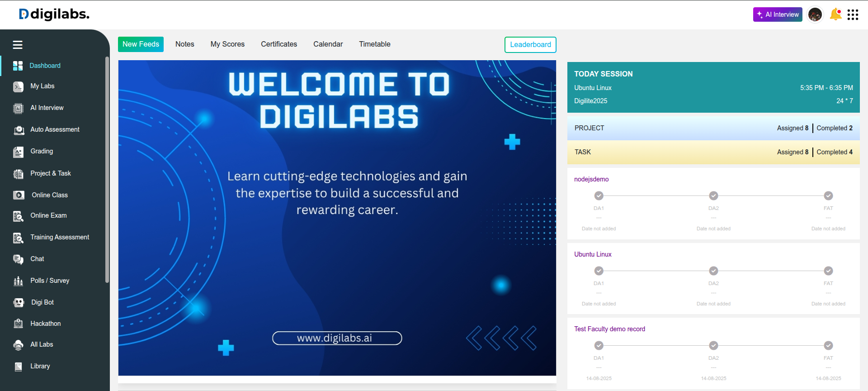This screenshot has height=391, width=868.
Task: Click the Auto Assessment icon
Action: [19, 130]
